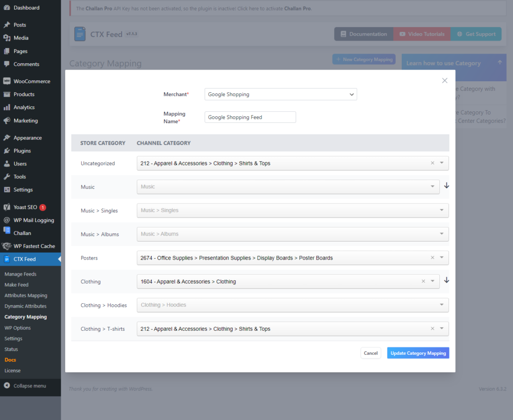Open Dynamic Attributes submenu item
The width and height of the screenshot is (513, 420).
(x=26, y=306)
